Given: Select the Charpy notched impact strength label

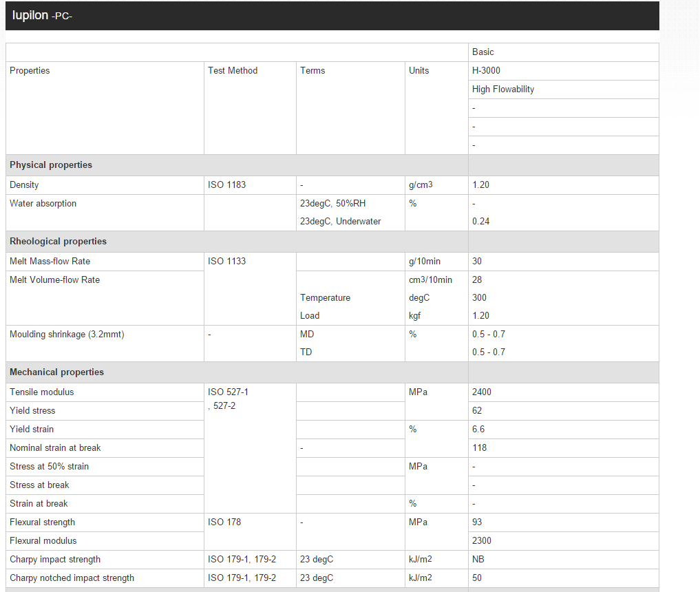Looking at the screenshot, I should (x=72, y=578).
